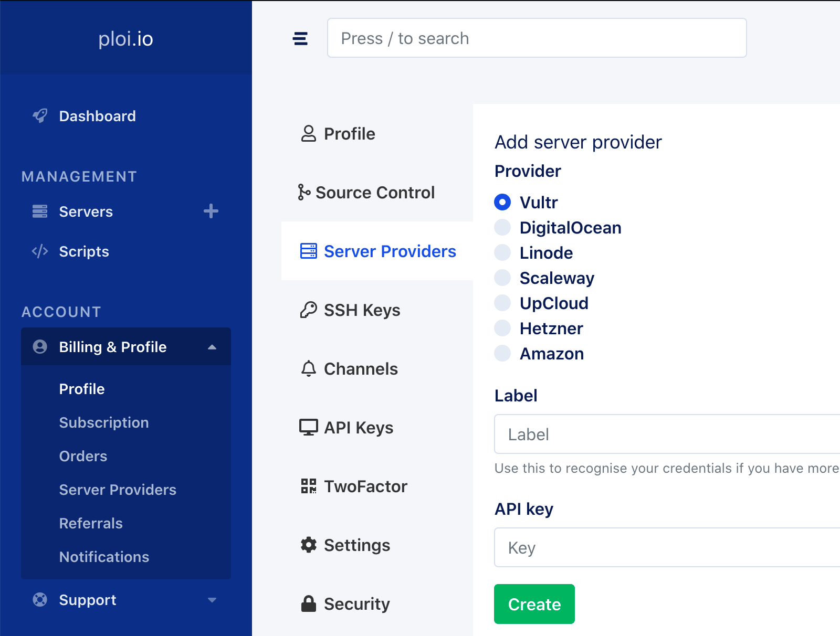Open the Source Control tab
Viewport: 840px width, 636px height.
coord(377,193)
